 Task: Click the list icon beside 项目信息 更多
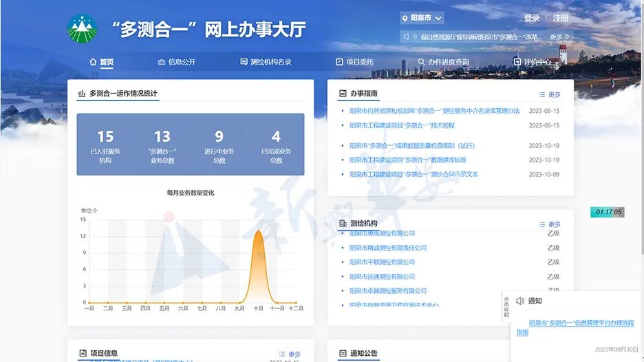click(x=282, y=354)
